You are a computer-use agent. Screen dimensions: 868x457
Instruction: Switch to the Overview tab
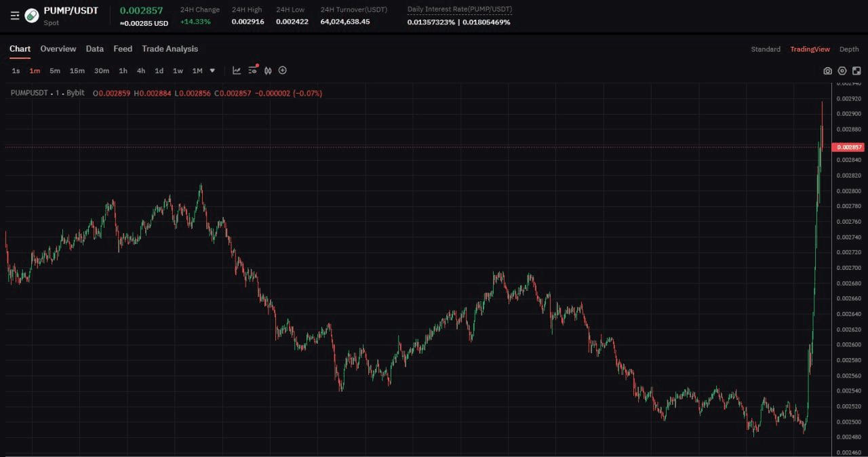click(58, 49)
